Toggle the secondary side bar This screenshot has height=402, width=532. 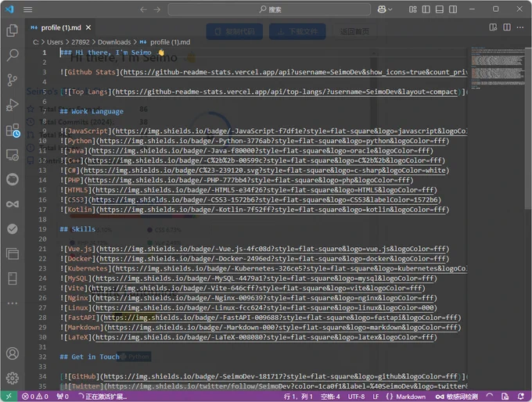click(x=453, y=9)
